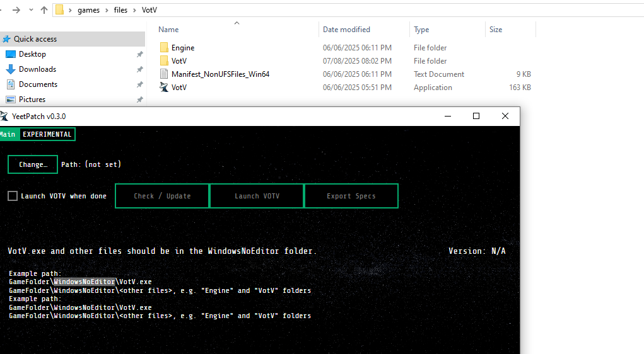
Task: Click the Engine folder name
Action: coord(183,48)
